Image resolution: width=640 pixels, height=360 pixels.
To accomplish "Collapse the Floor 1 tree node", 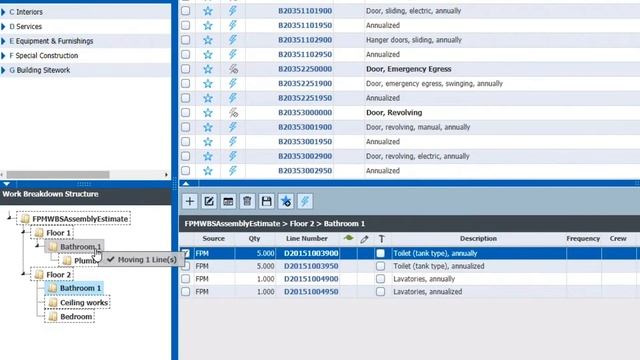I will pos(23,232).
